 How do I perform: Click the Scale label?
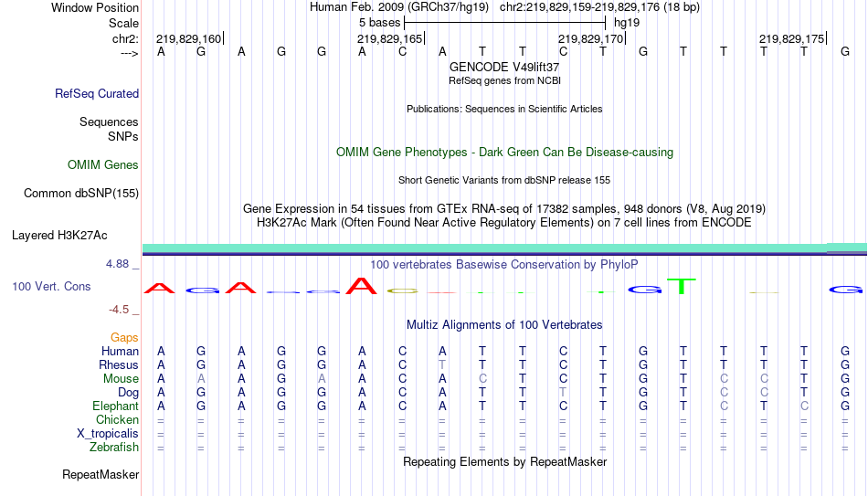coord(124,23)
